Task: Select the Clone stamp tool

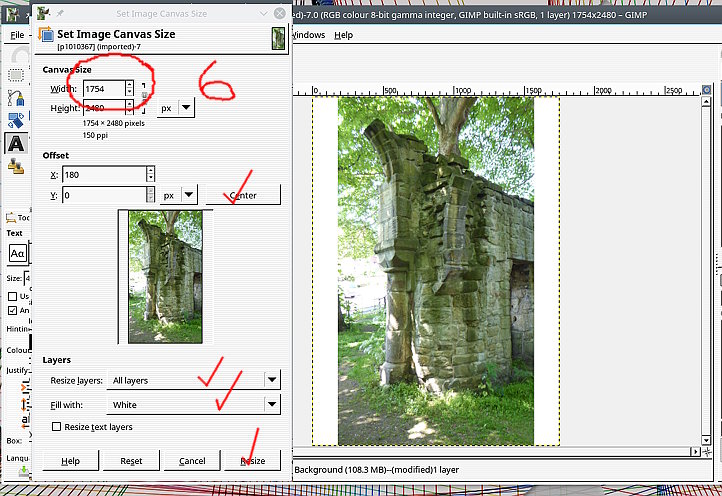Action: (x=16, y=165)
